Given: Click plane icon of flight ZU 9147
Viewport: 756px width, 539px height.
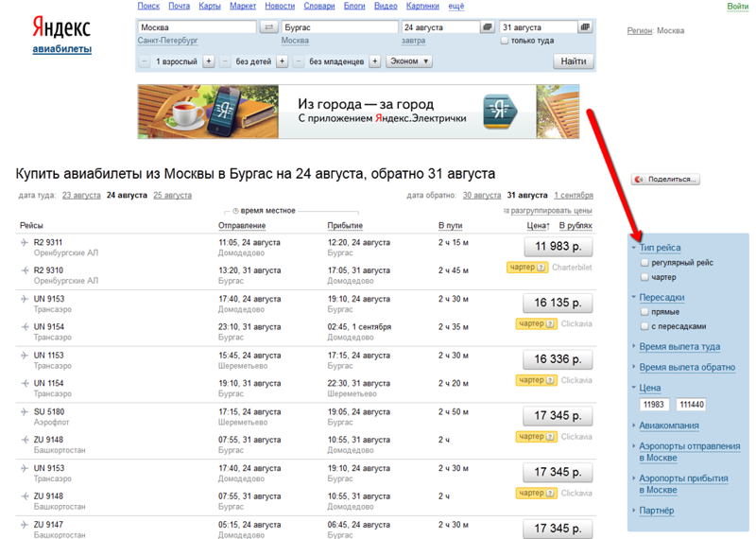Looking at the screenshot, I should [x=25, y=525].
